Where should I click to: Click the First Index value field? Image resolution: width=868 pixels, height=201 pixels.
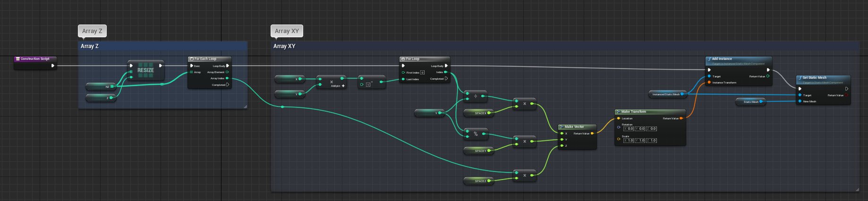point(422,73)
